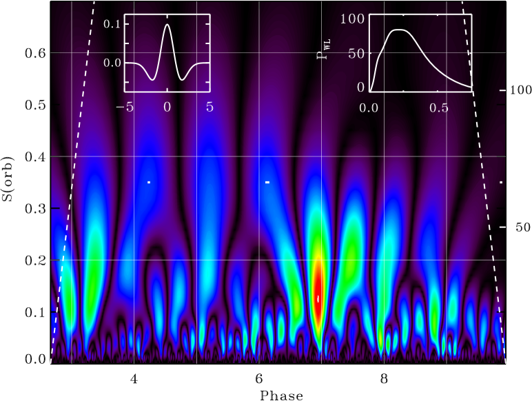Click the small white marker near phase 4.2

point(149,183)
